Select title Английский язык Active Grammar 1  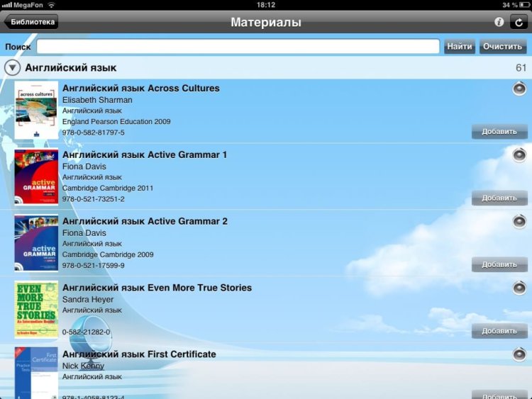(x=145, y=154)
